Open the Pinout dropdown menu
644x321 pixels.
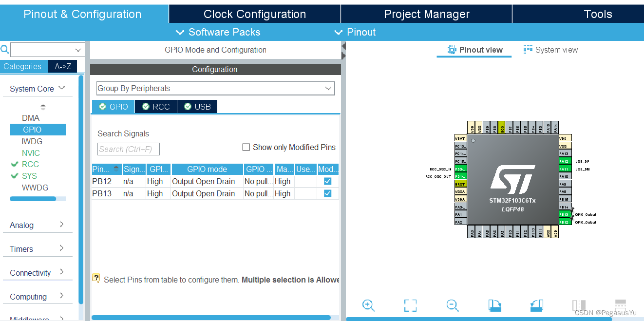[355, 32]
